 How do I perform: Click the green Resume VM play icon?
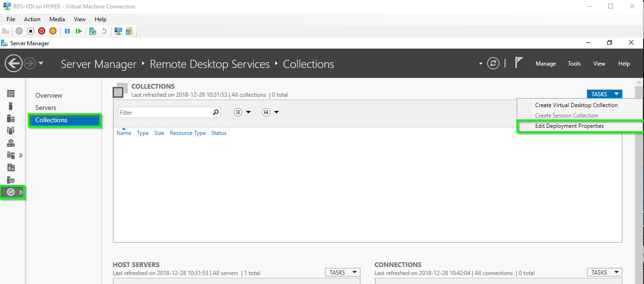pos(79,31)
